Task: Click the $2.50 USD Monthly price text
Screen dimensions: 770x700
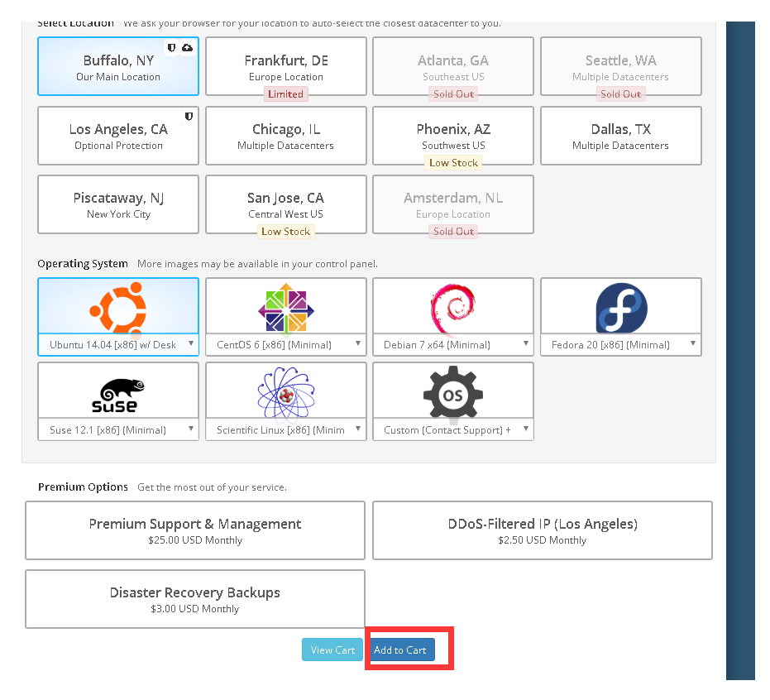Action: [543, 540]
